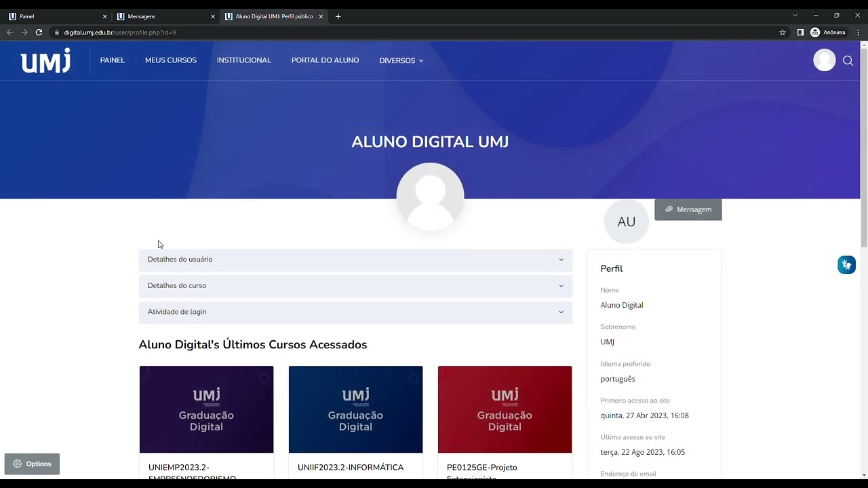Image resolution: width=868 pixels, height=488 pixels.
Task: Close the Mensagens tab
Action: point(213,16)
